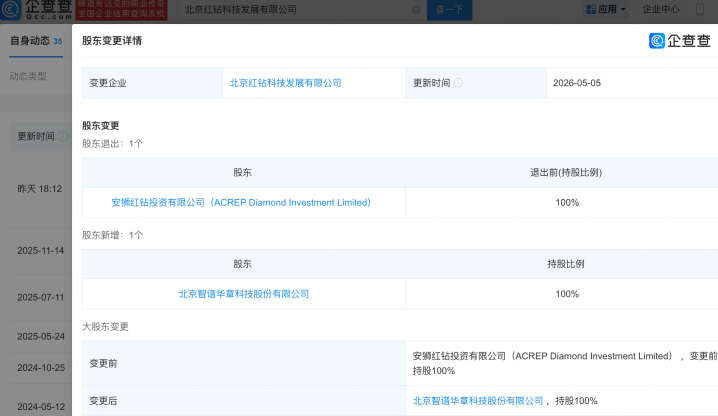Click the 股东变更 section heading
The height and width of the screenshot is (416, 718).
coord(101,126)
